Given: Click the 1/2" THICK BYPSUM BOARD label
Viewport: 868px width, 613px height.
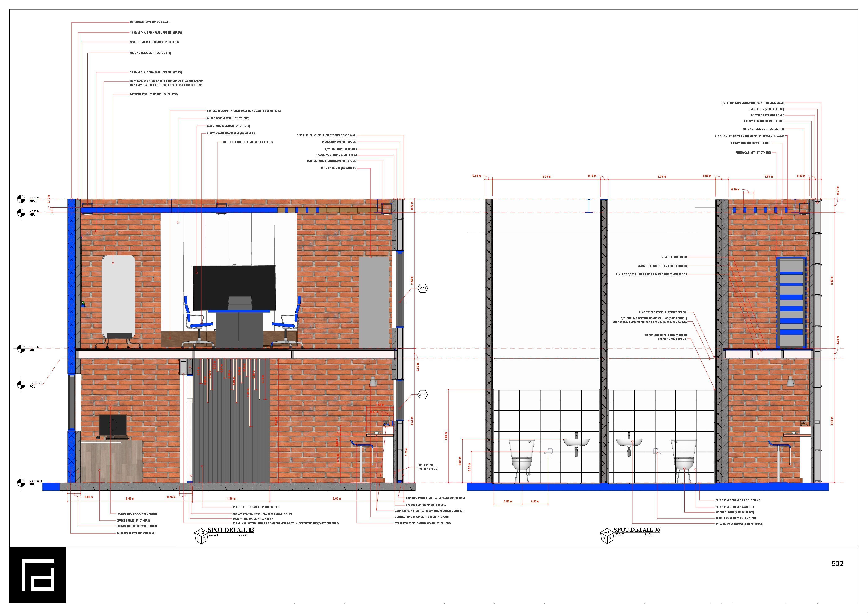Looking at the screenshot, I should coord(767,115).
